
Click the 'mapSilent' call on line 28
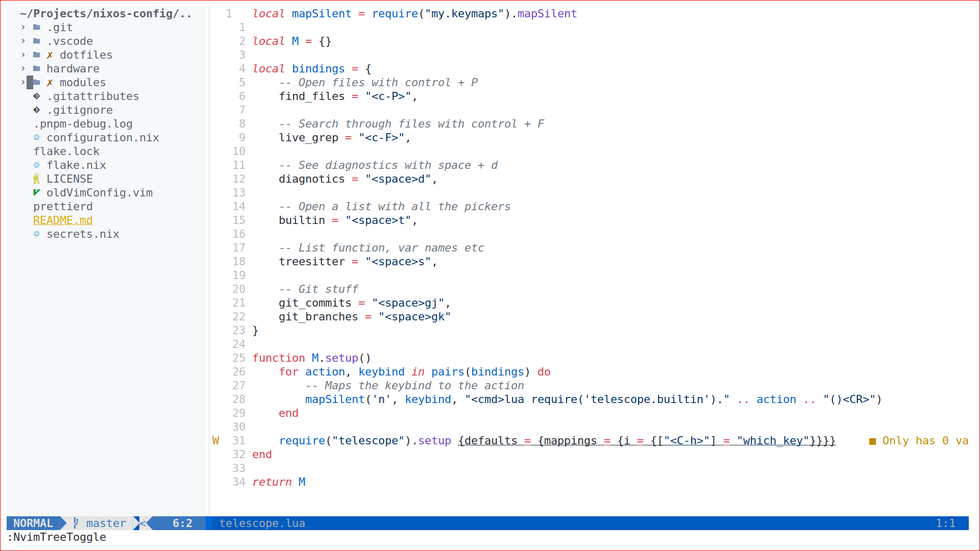[335, 399]
